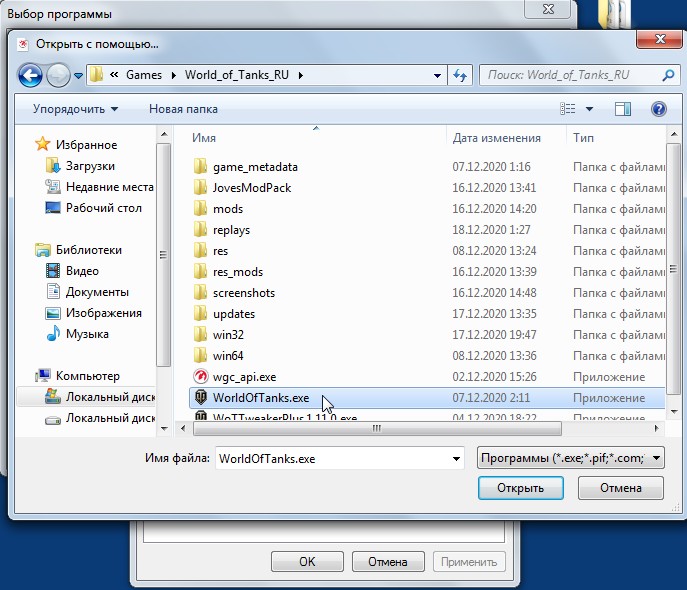
Task: Click the JovesModPack folder icon
Action: (200, 187)
